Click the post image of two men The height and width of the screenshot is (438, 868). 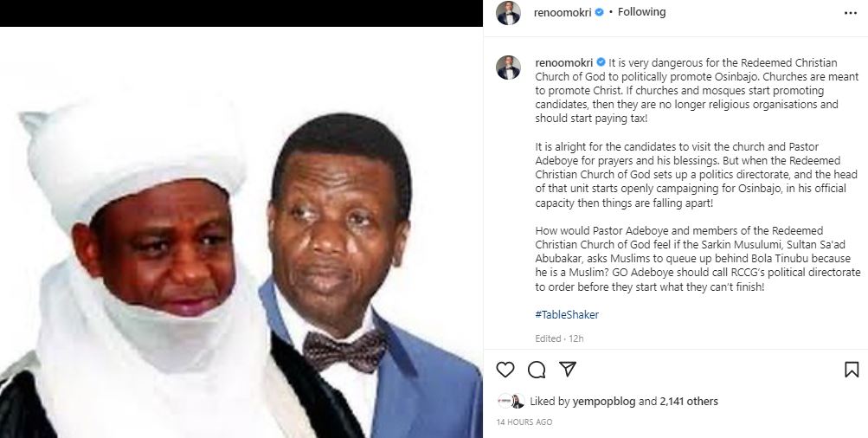pyautogui.click(x=241, y=232)
